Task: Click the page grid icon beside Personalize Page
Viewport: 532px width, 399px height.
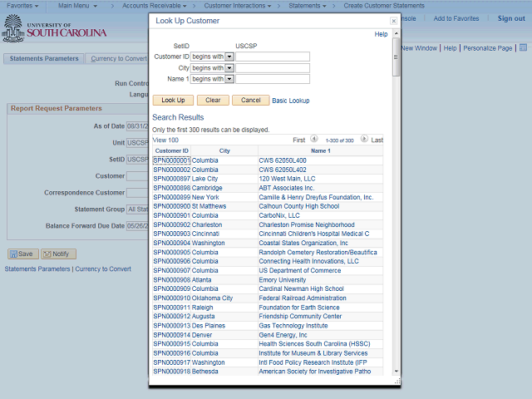Action: tap(523, 47)
